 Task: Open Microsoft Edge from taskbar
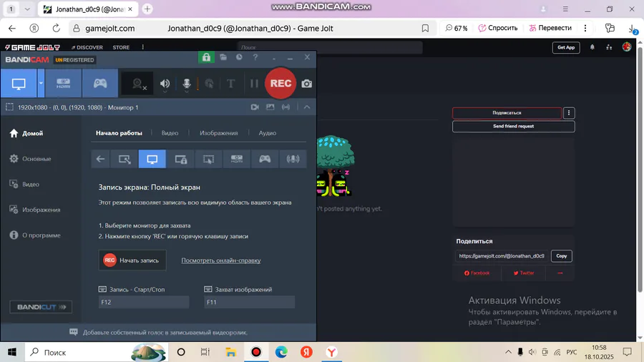281,352
